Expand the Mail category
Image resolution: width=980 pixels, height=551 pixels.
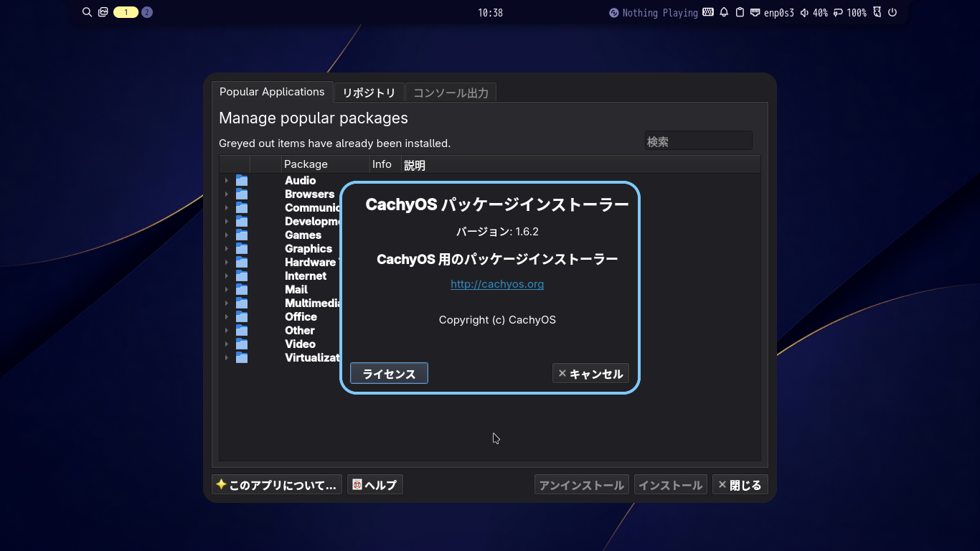[x=227, y=290]
